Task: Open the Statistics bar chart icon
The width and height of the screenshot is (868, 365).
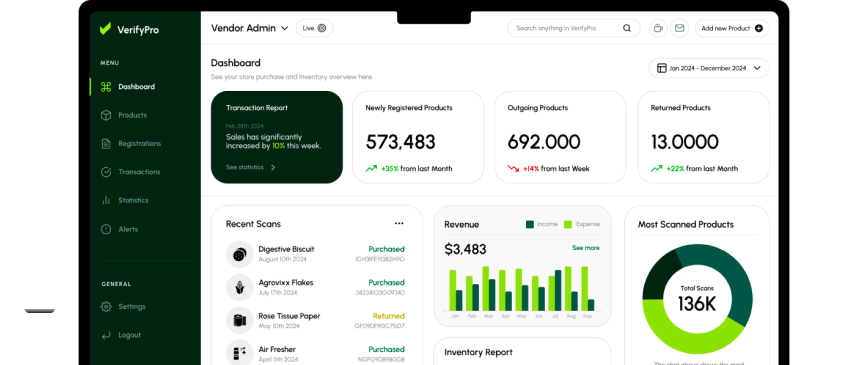Action: tap(106, 201)
